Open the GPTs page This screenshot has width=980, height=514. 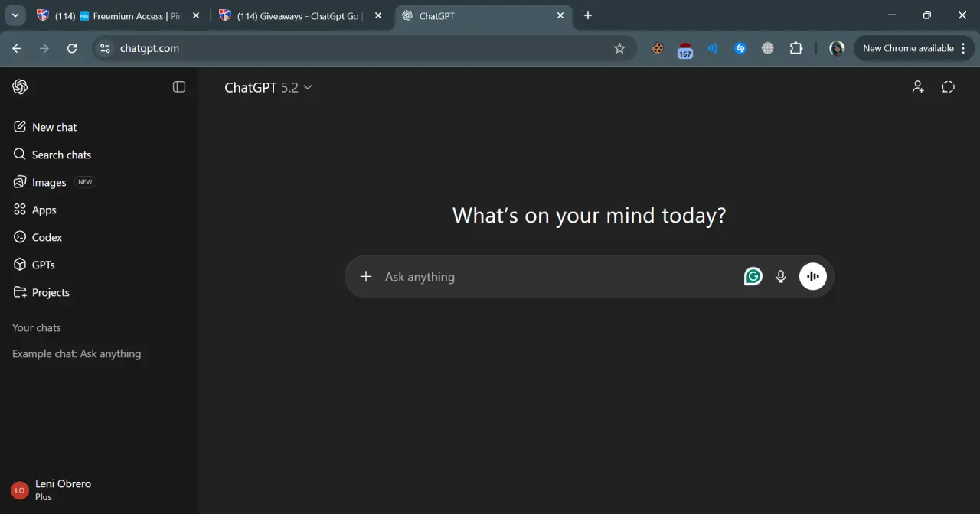tap(98, 265)
